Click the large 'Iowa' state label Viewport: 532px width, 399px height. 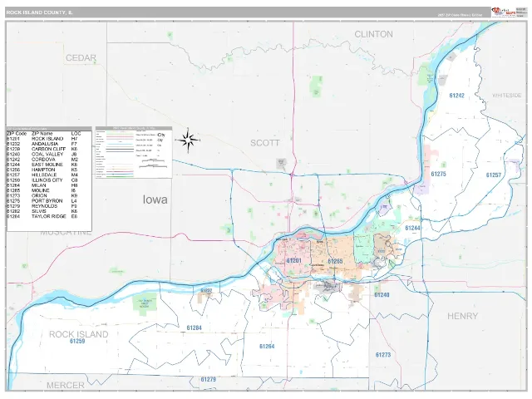[155, 199]
